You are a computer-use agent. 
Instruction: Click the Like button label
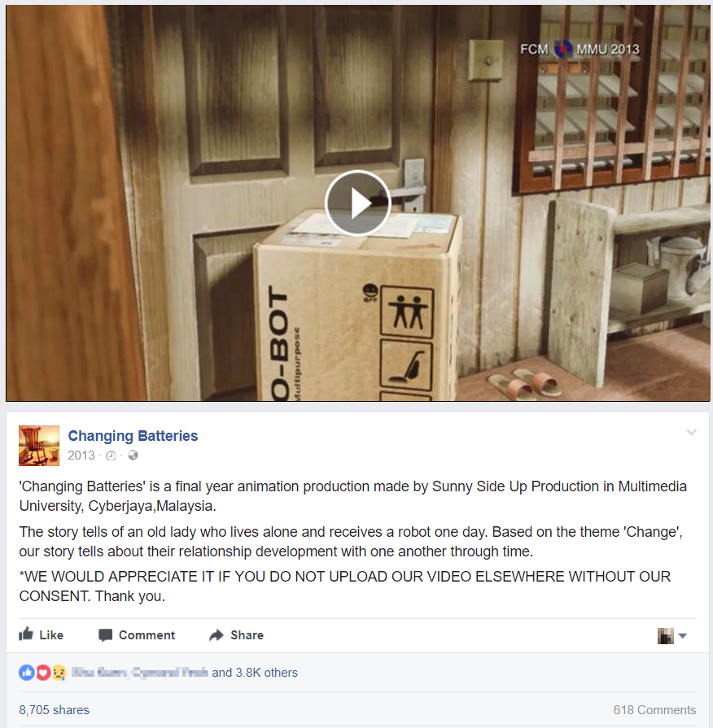click(51, 635)
